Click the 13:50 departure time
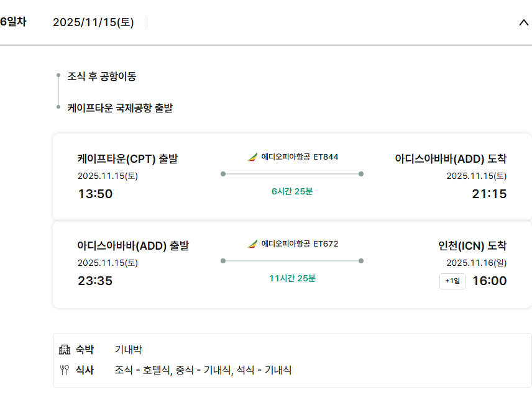This screenshot has height=413, width=532. 95,194
